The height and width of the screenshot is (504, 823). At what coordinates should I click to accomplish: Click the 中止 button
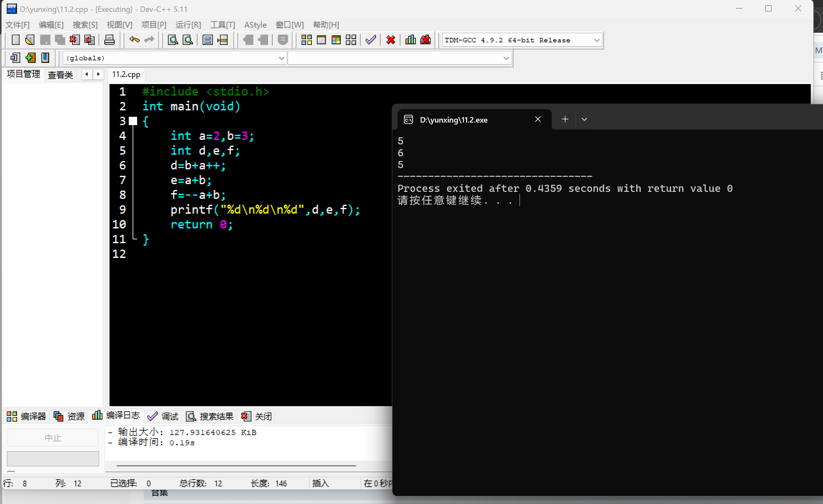pyautogui.click(x=53, y=438)
